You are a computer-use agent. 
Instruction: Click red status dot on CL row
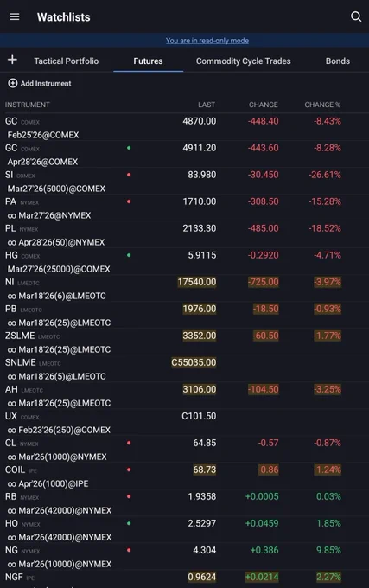click(x=129, y=443)
